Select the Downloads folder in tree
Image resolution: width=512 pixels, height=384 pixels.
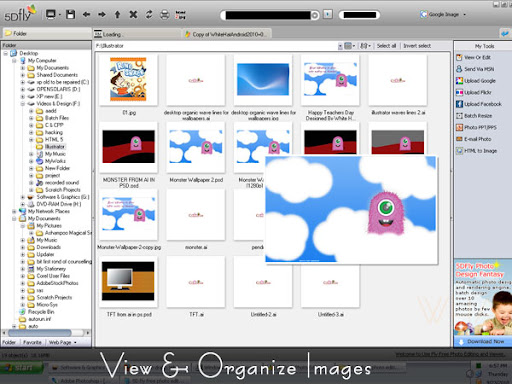pyautogui.click(x=48, y=247)
